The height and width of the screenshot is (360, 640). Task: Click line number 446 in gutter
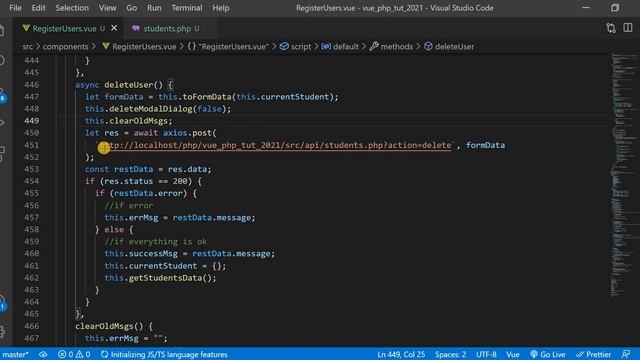click(31, 85)
